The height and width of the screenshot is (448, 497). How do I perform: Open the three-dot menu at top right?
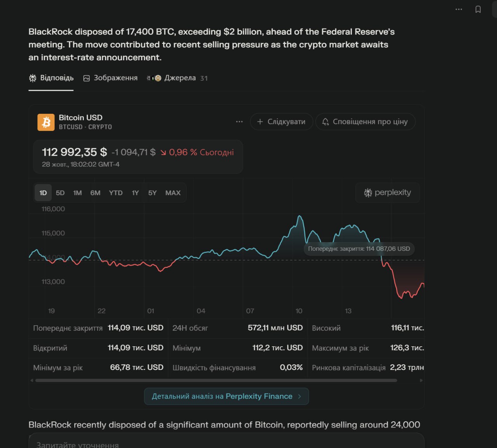pos(459,9)
